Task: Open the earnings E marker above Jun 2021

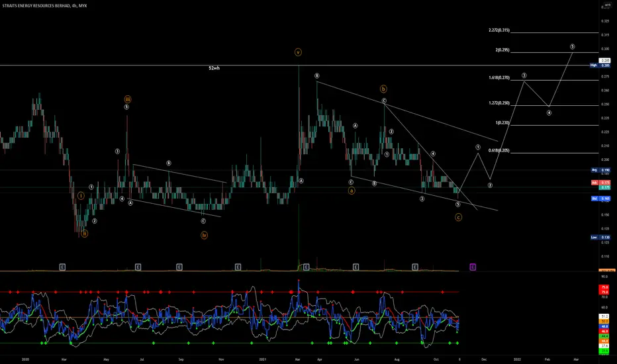Action: (356, 267)
